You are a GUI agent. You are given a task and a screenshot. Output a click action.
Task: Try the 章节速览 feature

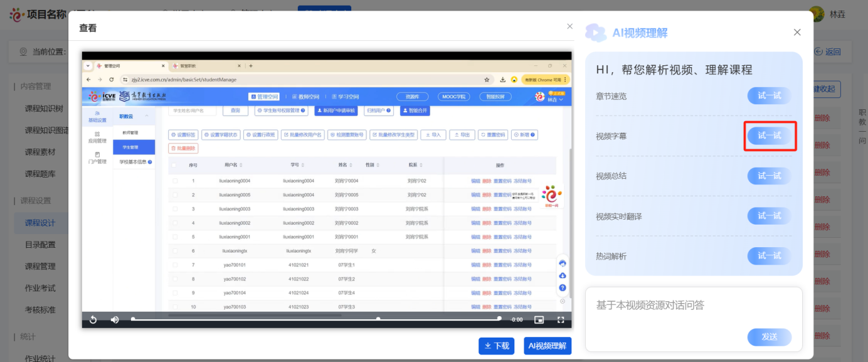point(770,96)
